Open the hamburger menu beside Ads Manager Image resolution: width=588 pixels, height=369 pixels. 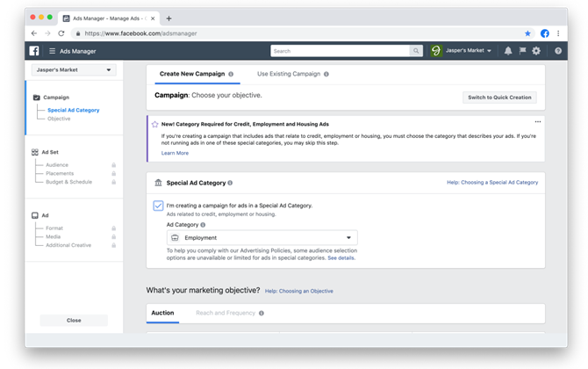click(52, 51)
